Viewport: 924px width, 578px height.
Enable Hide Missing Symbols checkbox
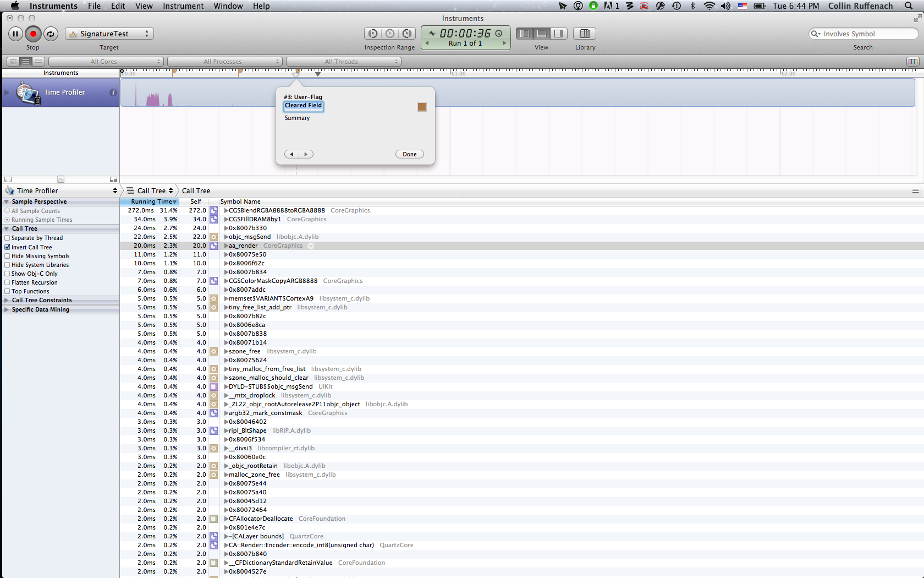[x=7, y=256]
